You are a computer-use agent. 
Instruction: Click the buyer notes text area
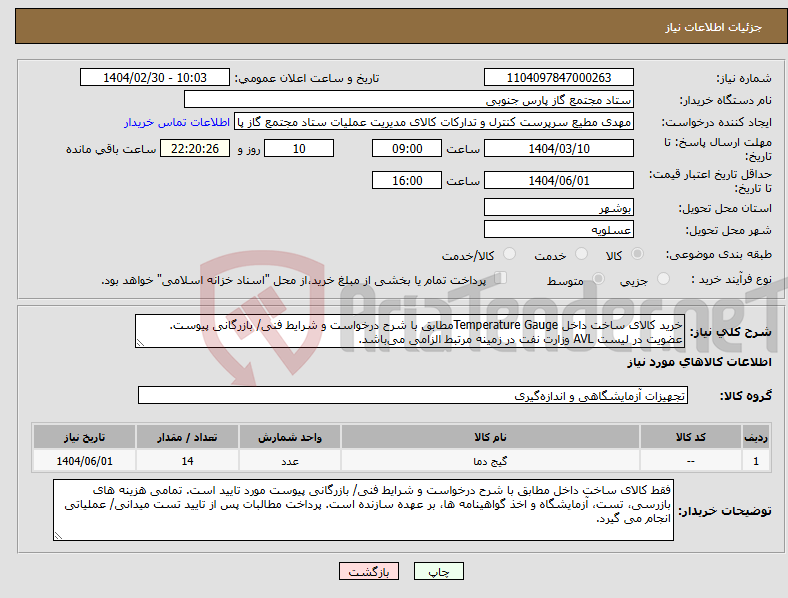coord(363,510)
